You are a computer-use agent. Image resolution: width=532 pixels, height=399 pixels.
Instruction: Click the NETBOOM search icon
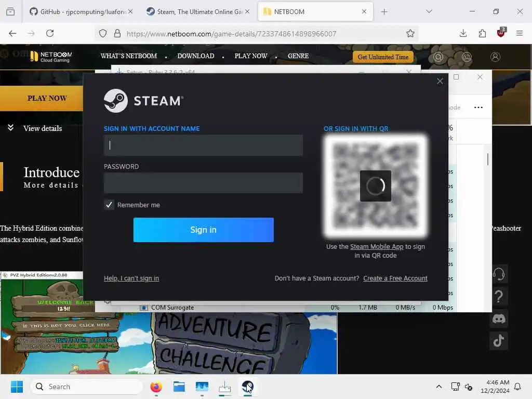click(438, 57)
